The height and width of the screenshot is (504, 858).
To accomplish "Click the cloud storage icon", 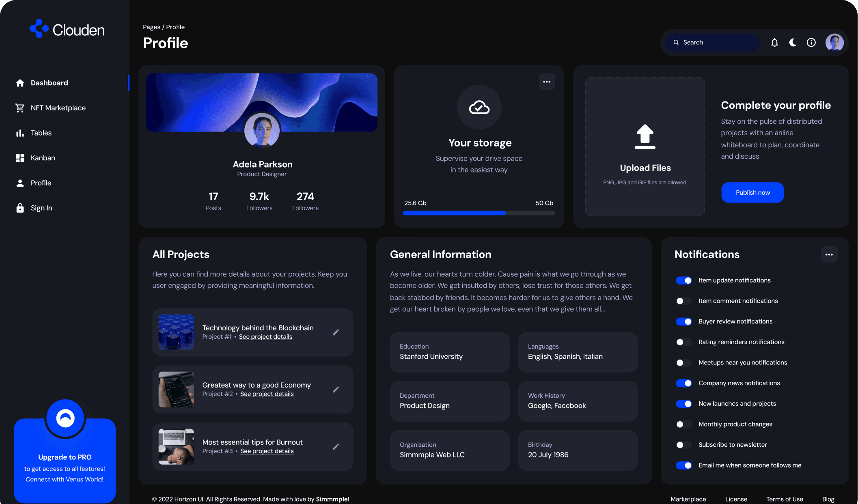I will pos(479,108).
